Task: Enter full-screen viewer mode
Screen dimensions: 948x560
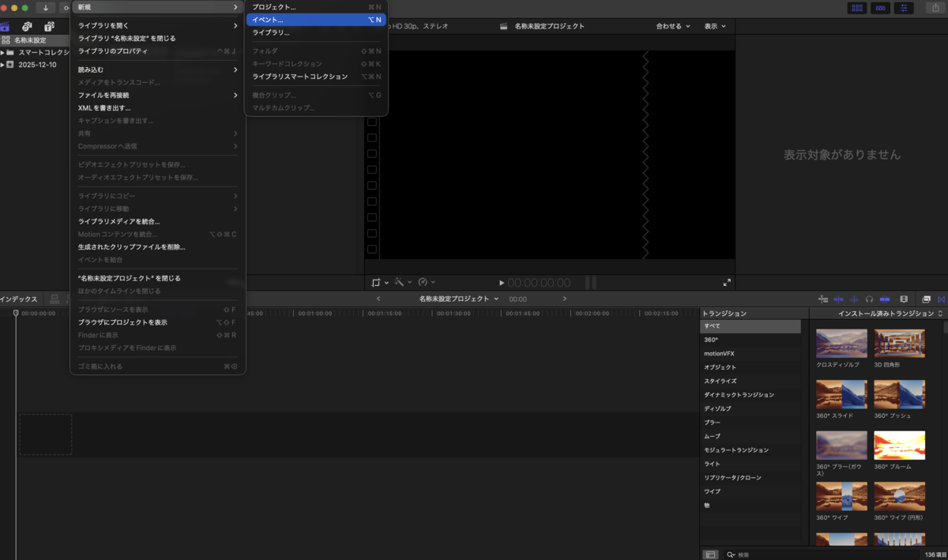Action: click(x=727, y=282)
